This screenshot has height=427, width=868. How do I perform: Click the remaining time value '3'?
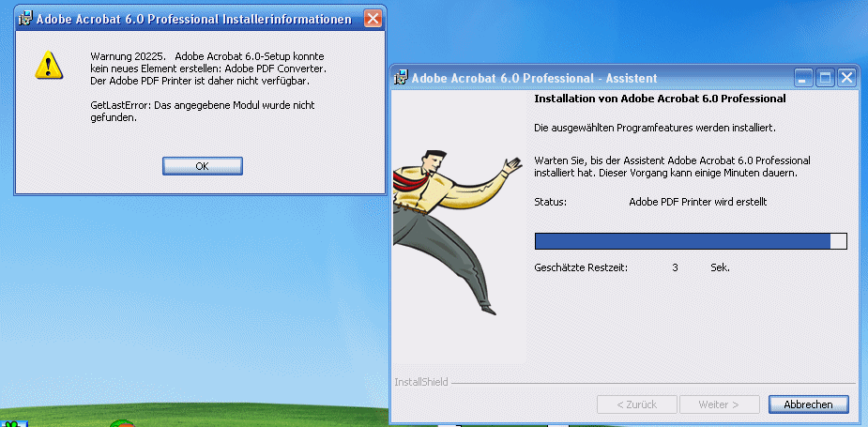675,267
